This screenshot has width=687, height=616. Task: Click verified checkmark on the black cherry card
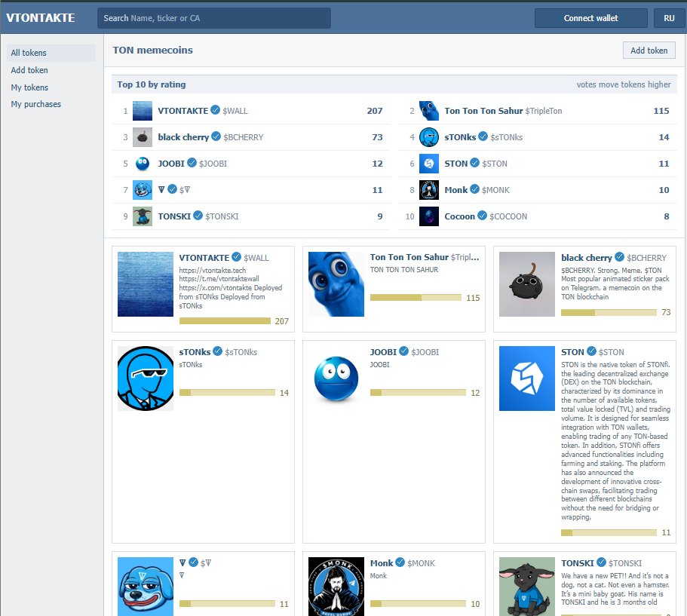619,257
